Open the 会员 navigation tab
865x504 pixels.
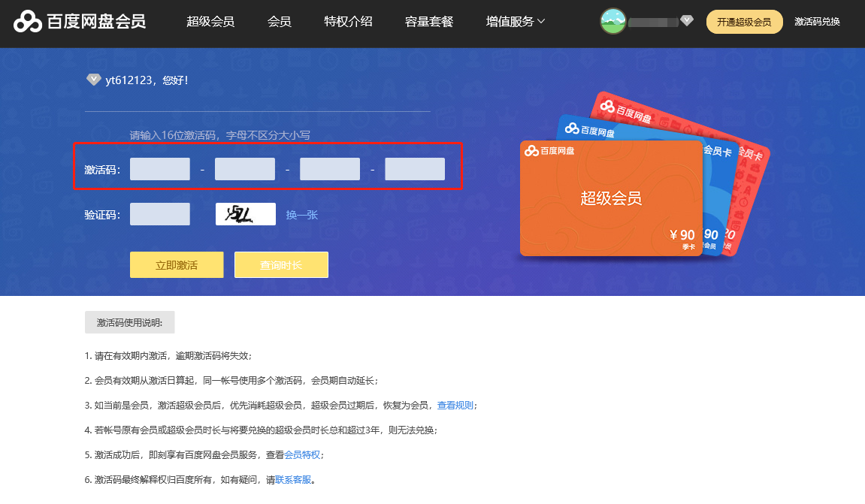tap(279, 22)
